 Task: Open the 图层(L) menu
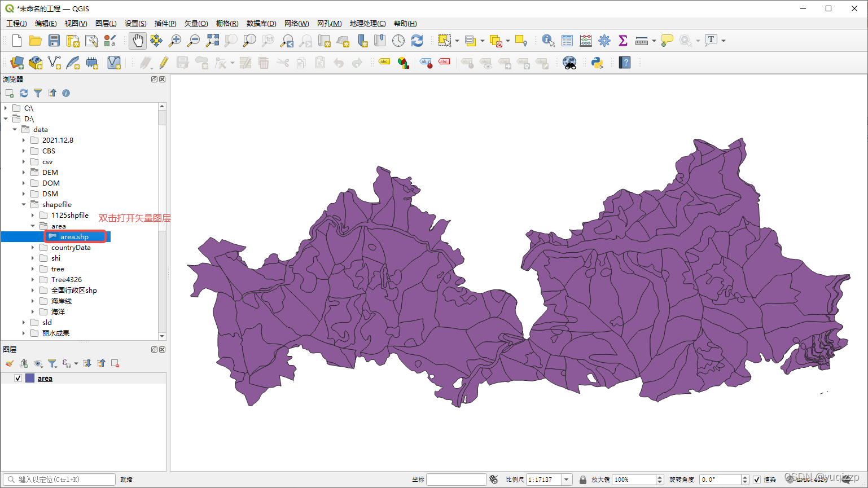click(106, 23)
